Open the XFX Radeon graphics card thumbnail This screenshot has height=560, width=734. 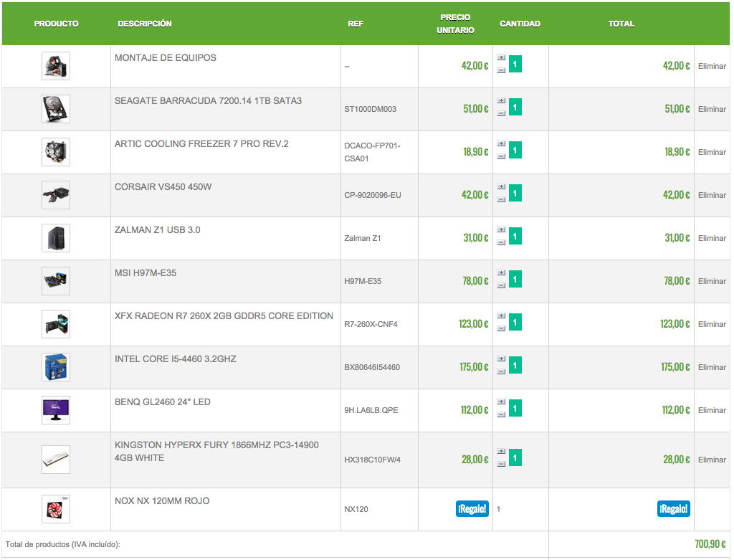[56, 325]
